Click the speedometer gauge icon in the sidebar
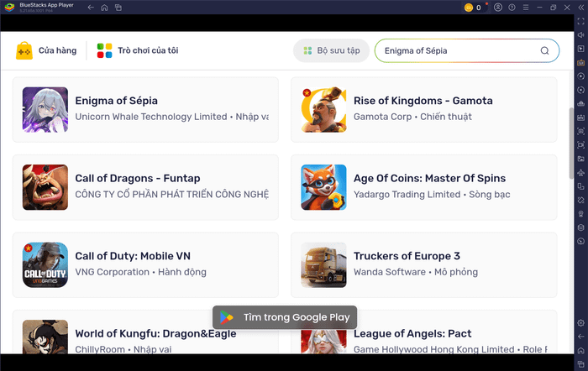 click(x=581, y=241)
